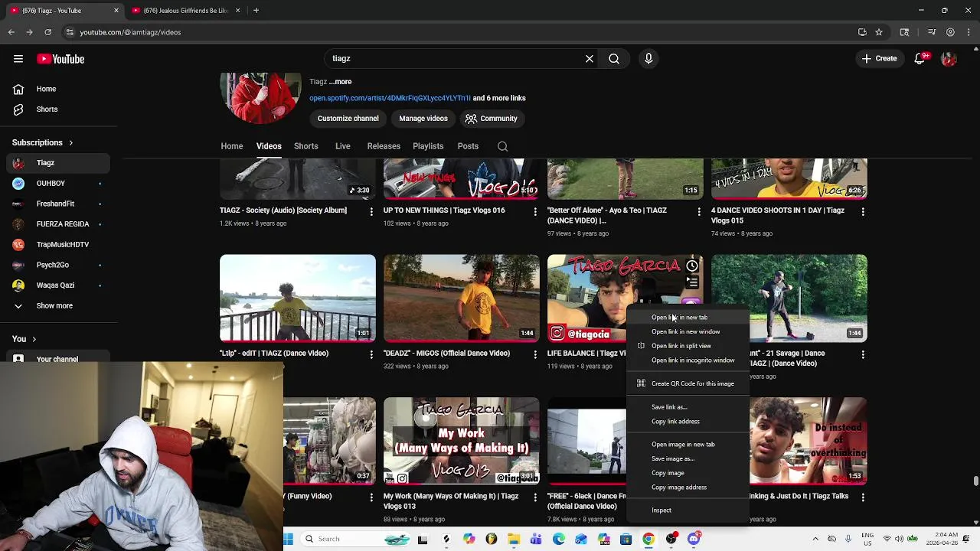
Task: Go back in browser history
Action: pos(11,32)
